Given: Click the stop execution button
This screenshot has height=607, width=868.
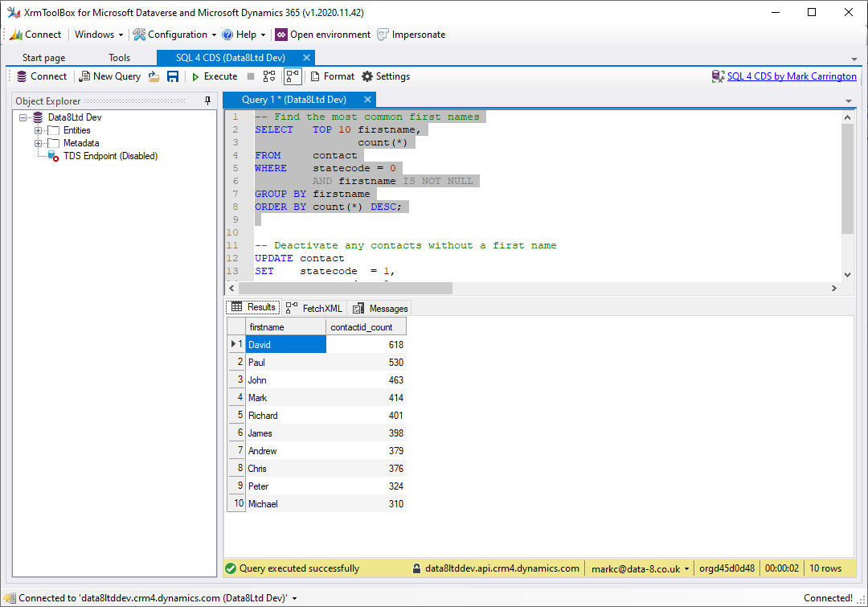Looking at the screenshot, I should 251,76.
